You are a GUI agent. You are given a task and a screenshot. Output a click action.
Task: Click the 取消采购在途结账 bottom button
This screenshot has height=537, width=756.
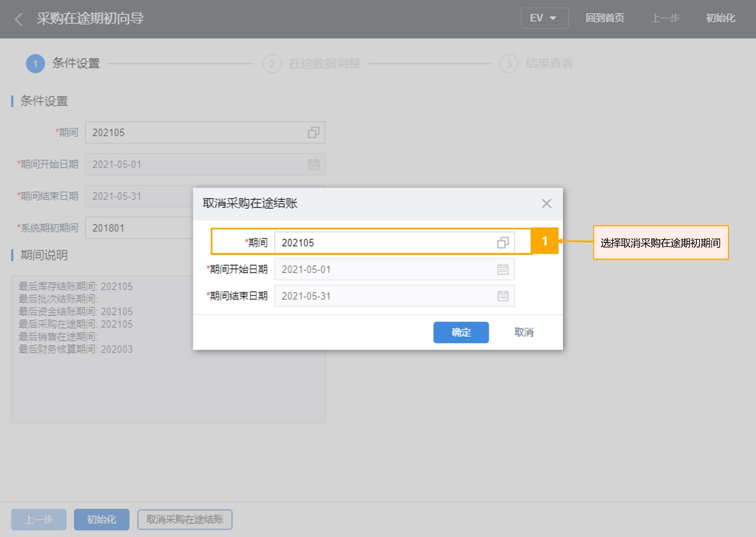pos(185,519)
